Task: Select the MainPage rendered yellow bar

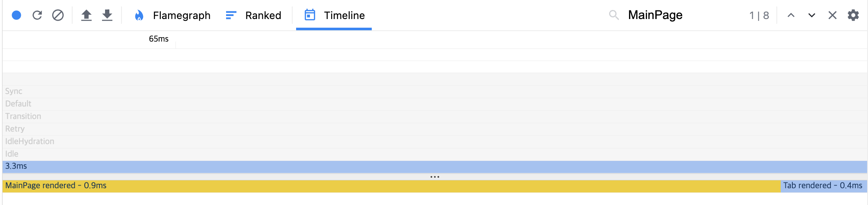Action: coord(392,186)
